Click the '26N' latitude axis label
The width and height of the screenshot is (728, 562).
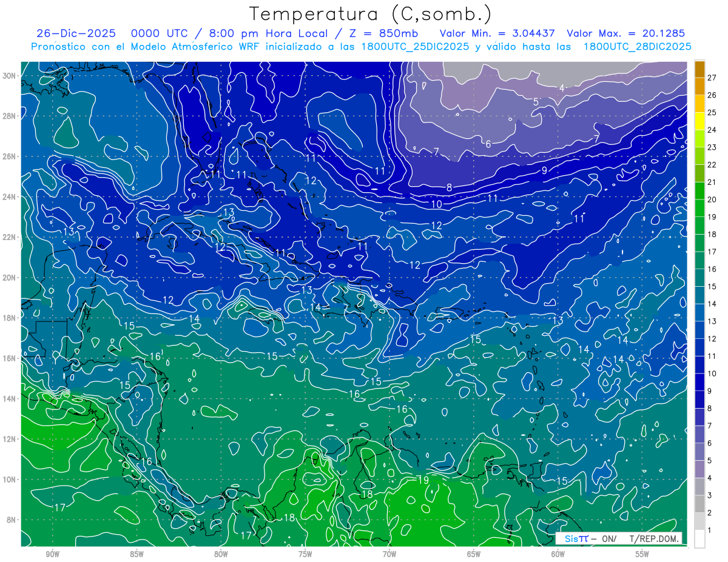point(9,156)
